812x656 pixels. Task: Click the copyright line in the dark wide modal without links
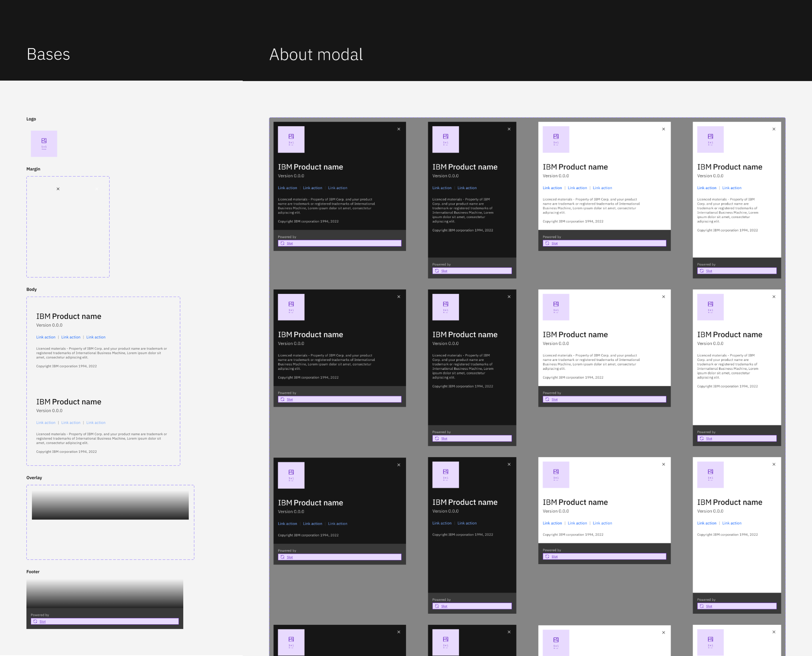pyautogui.click(x=308, y=378)
